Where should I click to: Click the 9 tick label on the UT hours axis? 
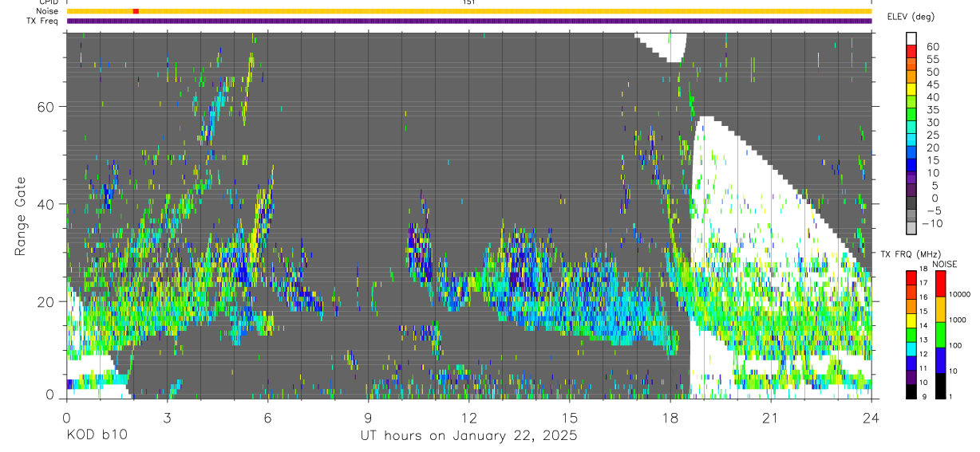368,418
